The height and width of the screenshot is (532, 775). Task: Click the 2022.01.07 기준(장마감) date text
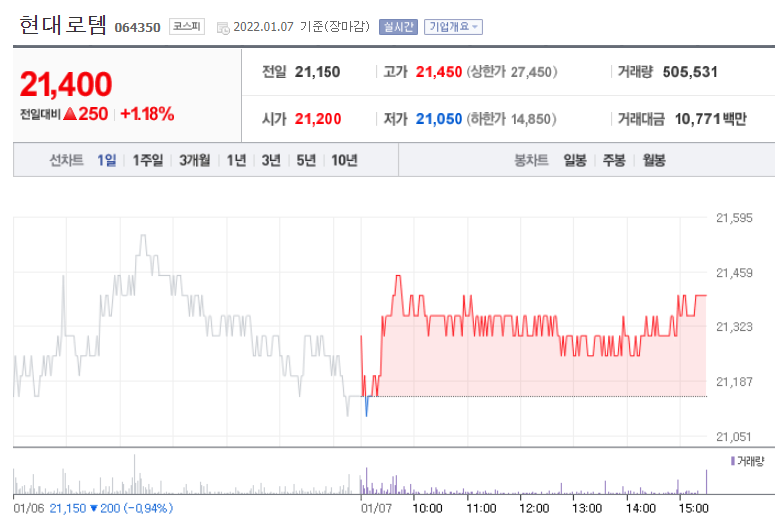pyautogui.click(x=301, y=27)
